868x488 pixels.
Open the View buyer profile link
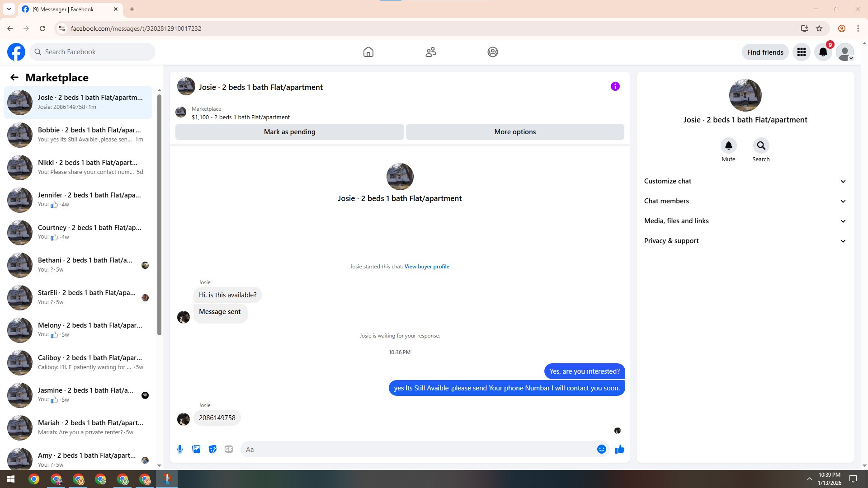[427, 267]
